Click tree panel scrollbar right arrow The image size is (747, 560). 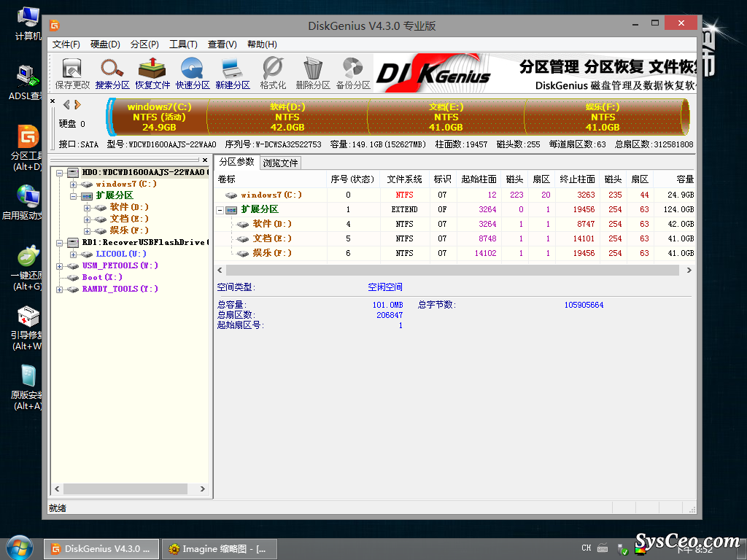(x=203, y=489)
